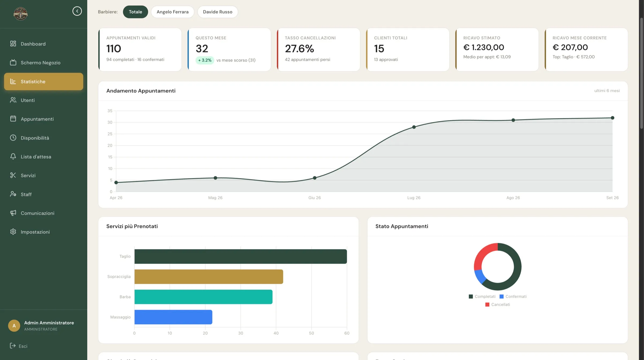Collapse the sidebar with the chevron button
Viewport: 644px width, 360px height.
(77, 11)
